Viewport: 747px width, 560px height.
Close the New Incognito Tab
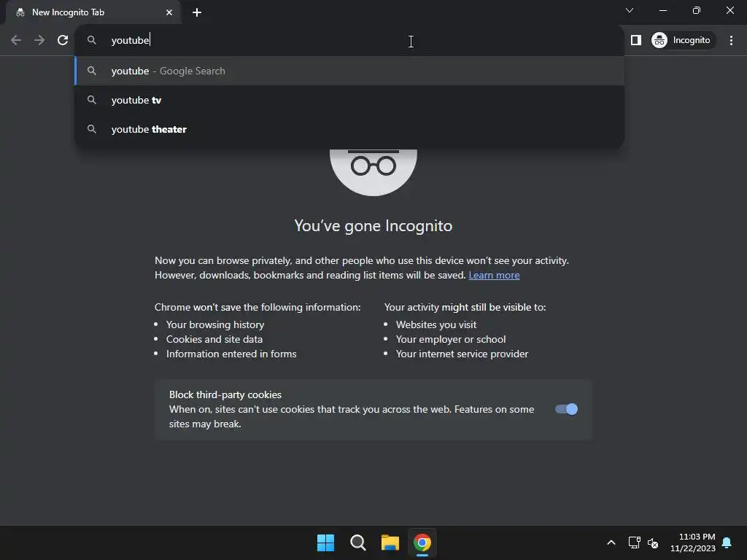[x=169, y=12]
